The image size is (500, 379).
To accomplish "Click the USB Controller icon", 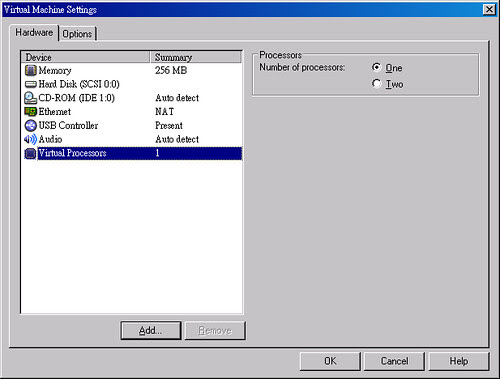I will (30, 125).
